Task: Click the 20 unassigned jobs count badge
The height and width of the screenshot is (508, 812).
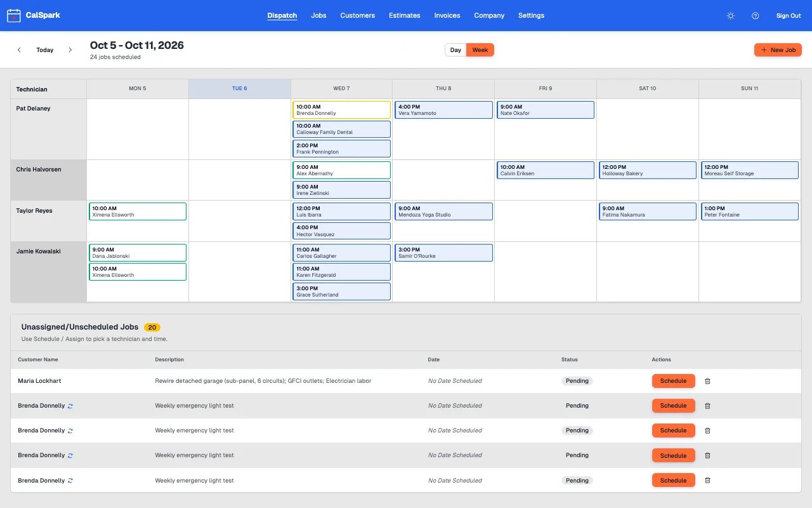Action: 152,328
